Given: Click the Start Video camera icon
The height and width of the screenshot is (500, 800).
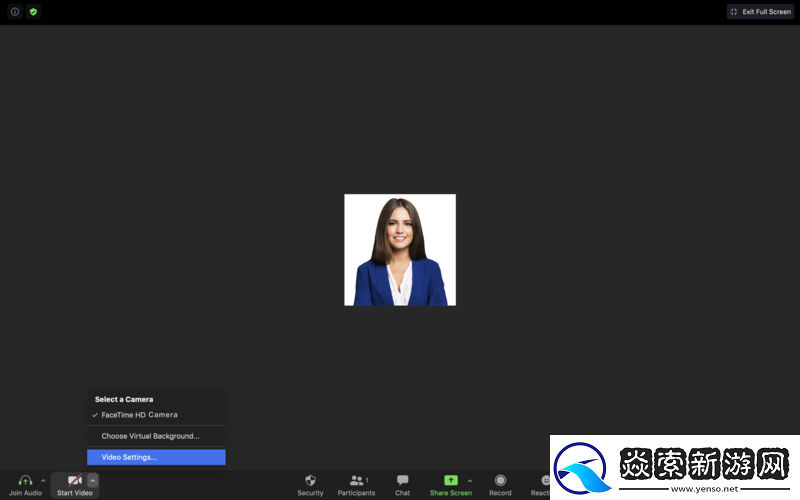Looking at the screenshot, I should point(74,481).
